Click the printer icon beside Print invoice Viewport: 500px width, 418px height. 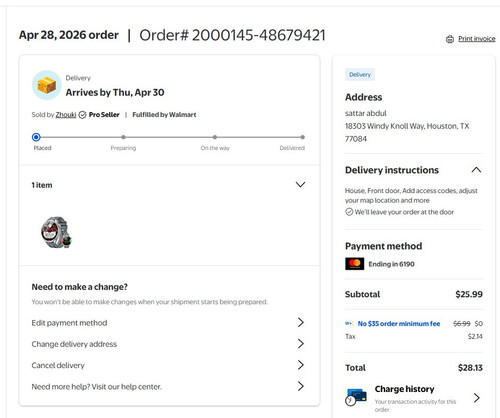(450, 39)
